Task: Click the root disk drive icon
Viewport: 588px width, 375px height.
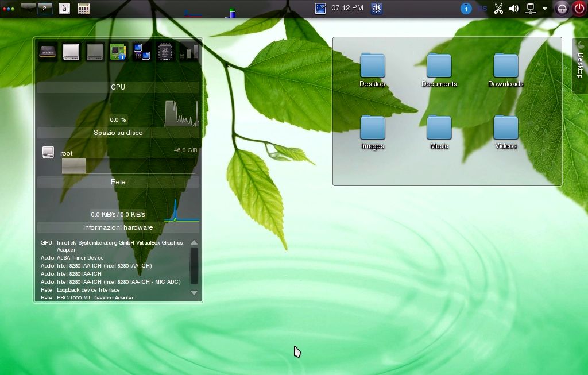Action: (x=48, y=152)
